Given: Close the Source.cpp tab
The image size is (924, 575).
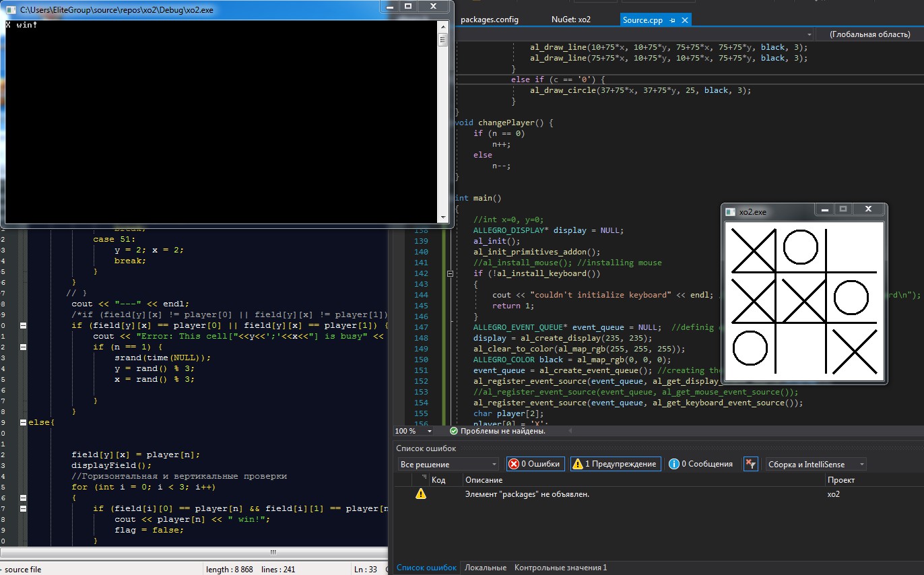Looking at the screenshot, I should 685,20.
